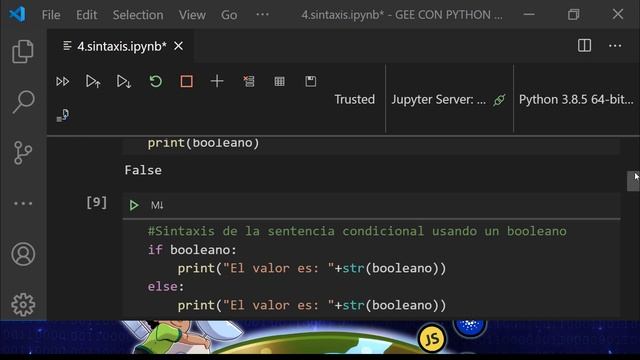The image size is (640, 360).
Task: Click the print(booleano) line in the upper cell
Action: [x=203, y=143]
